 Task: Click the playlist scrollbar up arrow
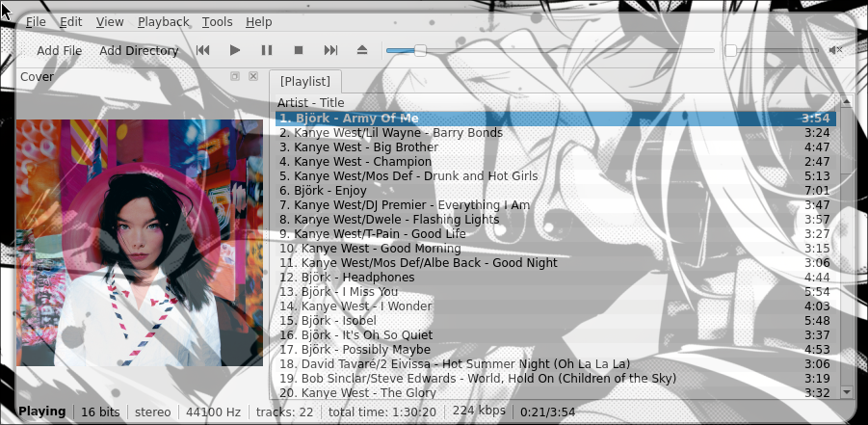coord(845,101)
